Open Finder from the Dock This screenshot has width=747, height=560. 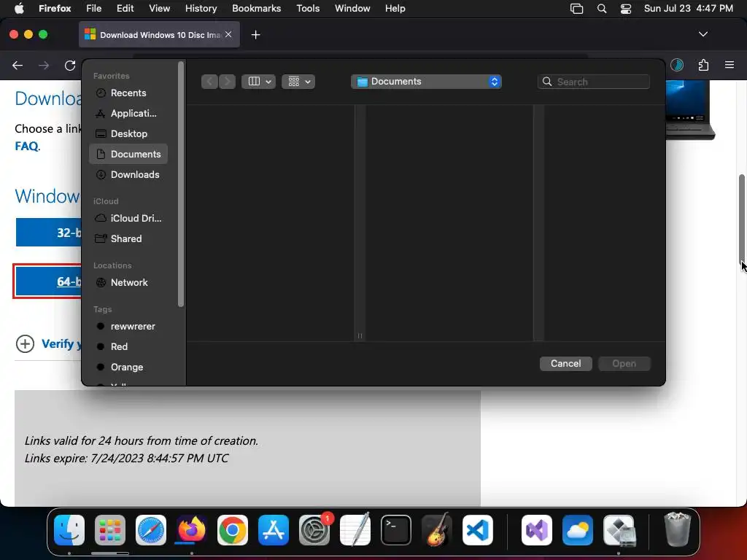pyautogui.click(x=69, y=530)
